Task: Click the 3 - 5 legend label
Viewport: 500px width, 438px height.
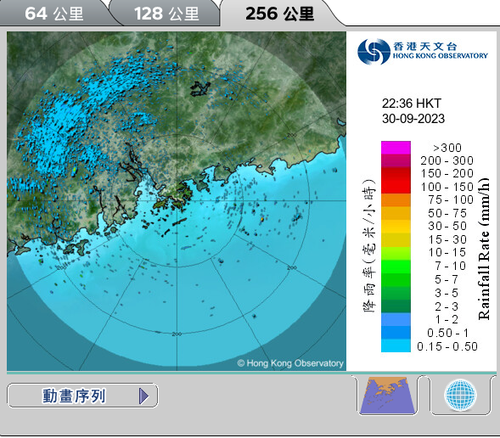Action: click(447, 293)
